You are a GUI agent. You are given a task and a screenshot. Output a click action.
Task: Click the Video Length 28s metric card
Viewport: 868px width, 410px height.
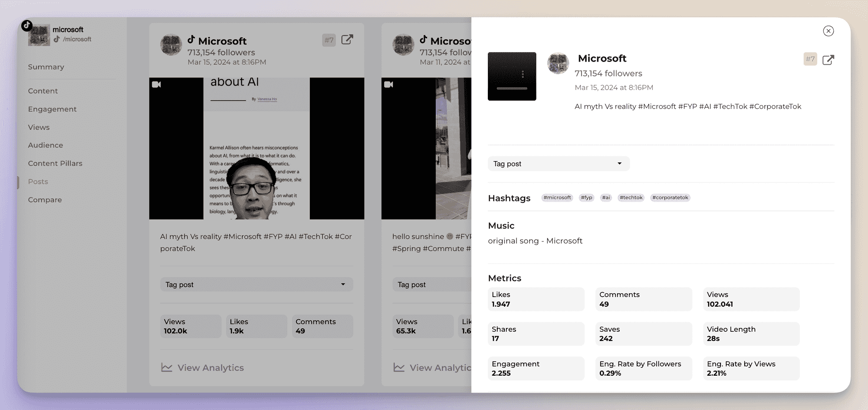751,334
